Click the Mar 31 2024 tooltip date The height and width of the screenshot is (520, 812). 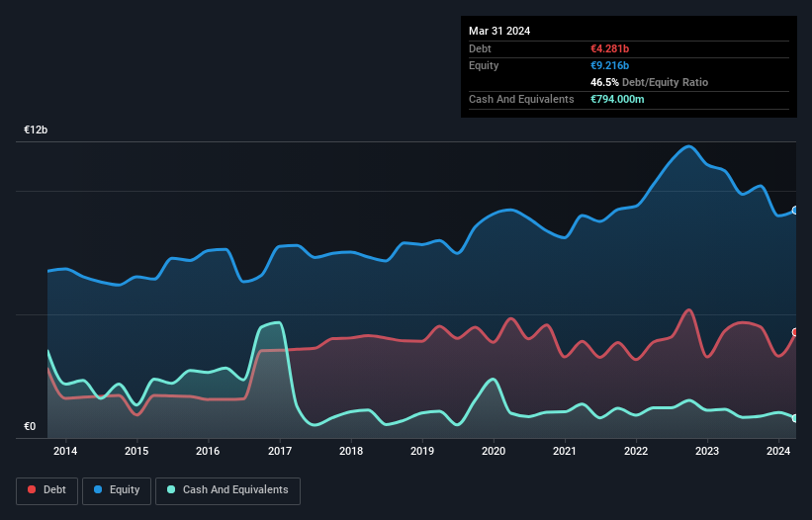499,31
